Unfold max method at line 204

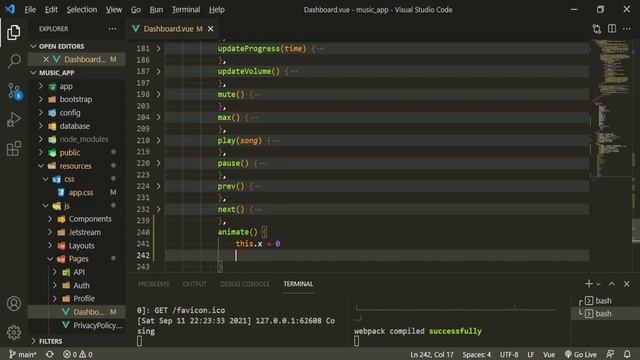(158, 118)
